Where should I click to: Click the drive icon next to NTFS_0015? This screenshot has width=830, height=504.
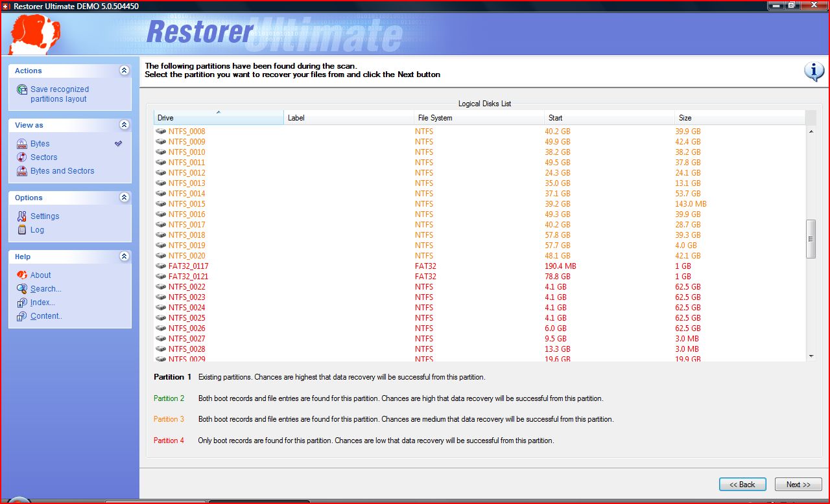point(161,204)
